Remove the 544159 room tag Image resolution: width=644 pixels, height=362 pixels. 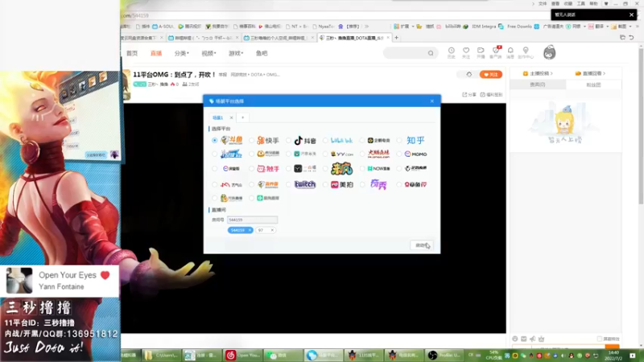tap(250, 230)
